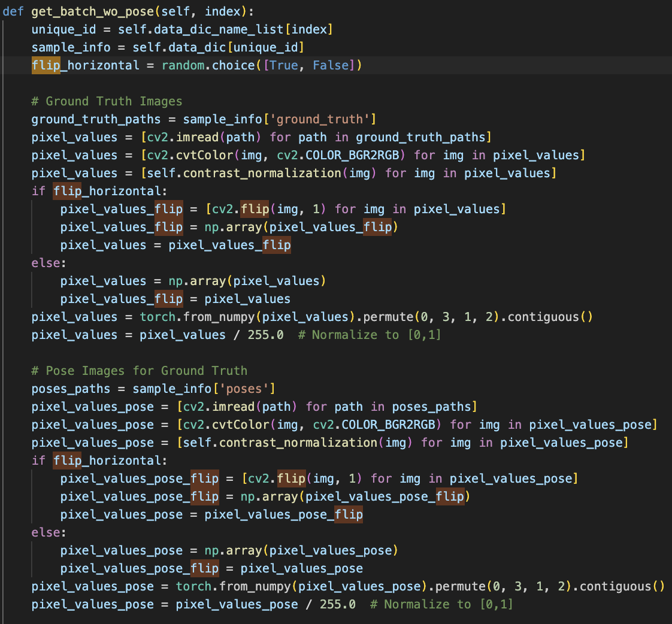This screenshot has width=672, height=624.
Task: Click the last line's Normalize comment
Action: coord(441,604)
